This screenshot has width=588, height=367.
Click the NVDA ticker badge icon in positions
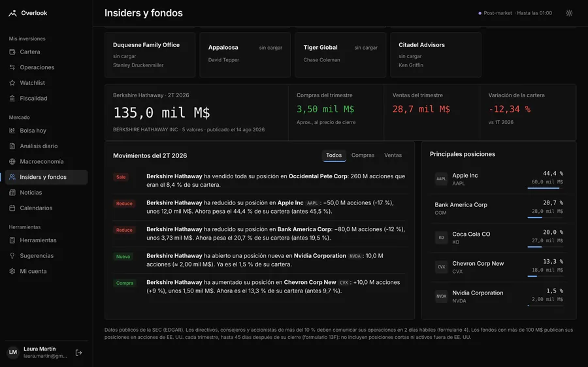[x=441, y=296]
